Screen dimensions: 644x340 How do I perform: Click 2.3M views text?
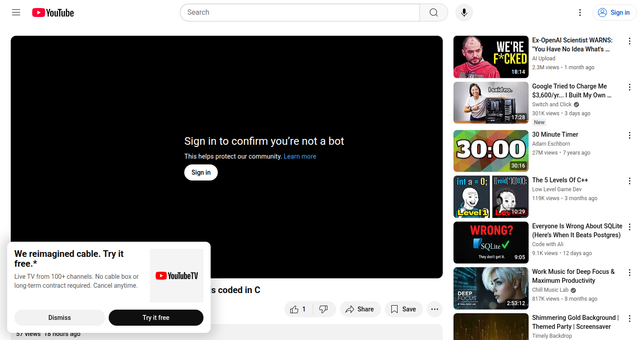546,67
